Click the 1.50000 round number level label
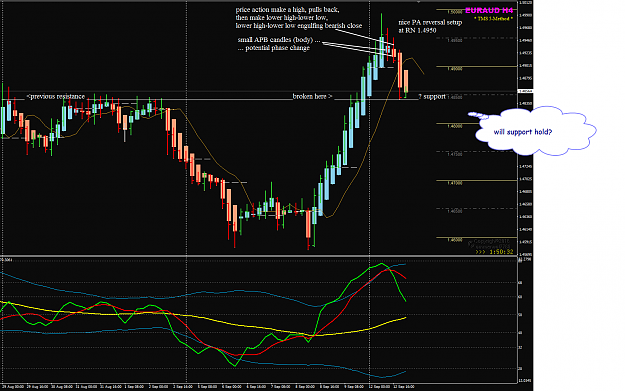The width and height of the screenshot is (625, 391). click(454, 12)
